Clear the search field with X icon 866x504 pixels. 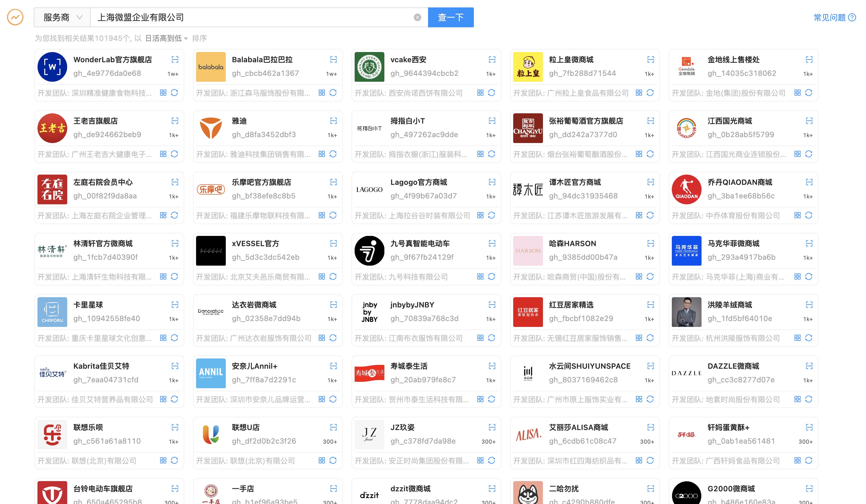(417, 18)
